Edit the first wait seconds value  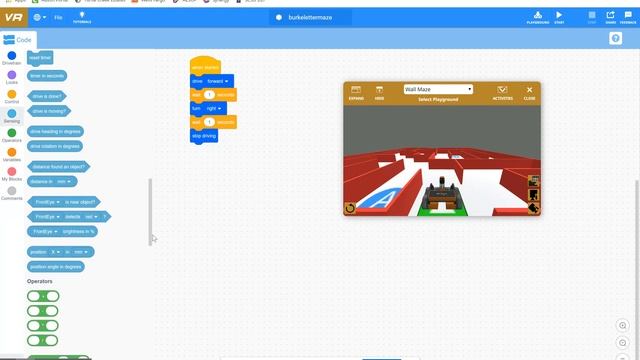[x=209, y=95]
